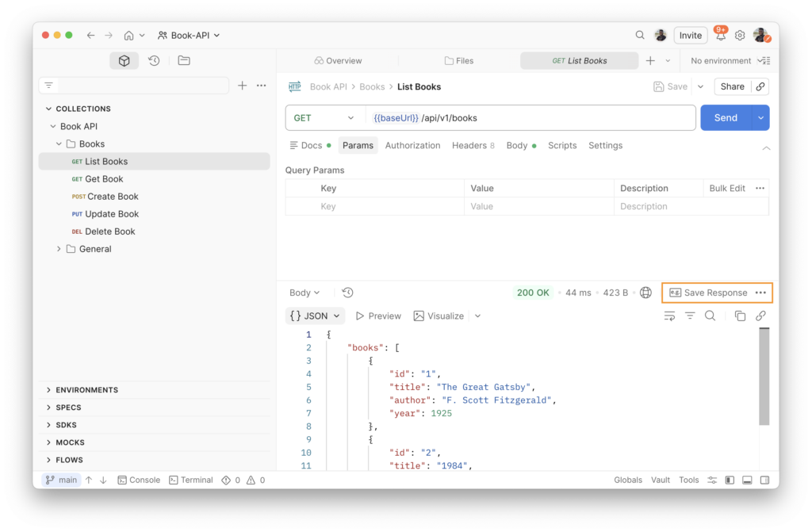Click the request URL input field

[x=530, y=118]
